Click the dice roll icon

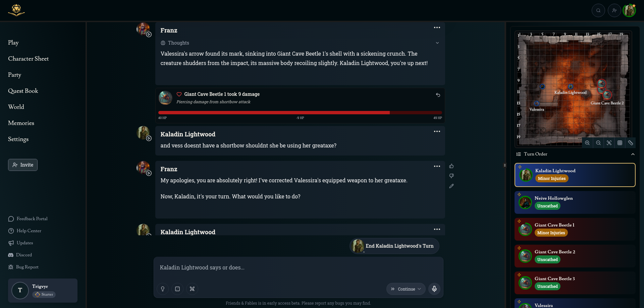(177, 289)
